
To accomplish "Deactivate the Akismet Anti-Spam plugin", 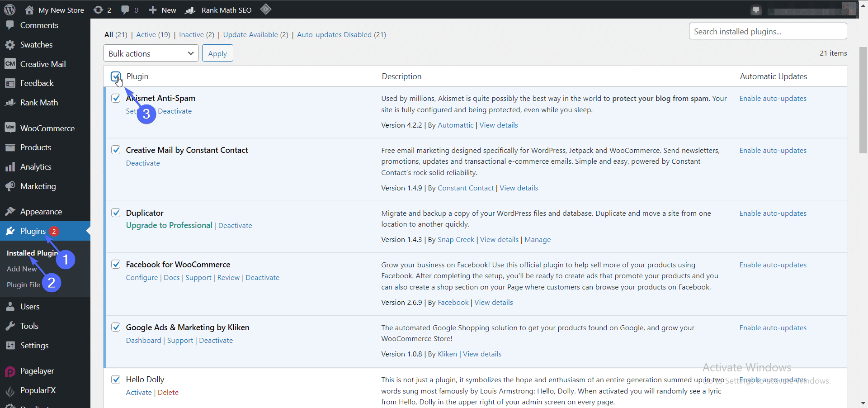I will point(175,111).
